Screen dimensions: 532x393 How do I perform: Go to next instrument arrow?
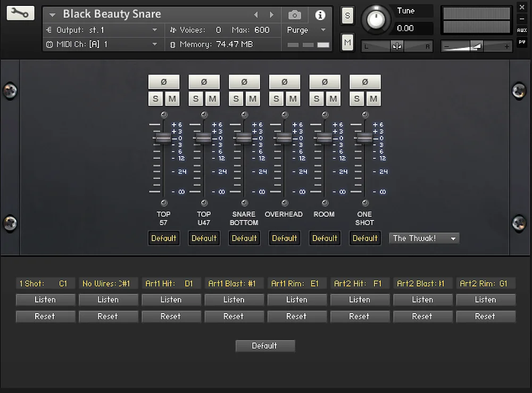coord(271,15)
